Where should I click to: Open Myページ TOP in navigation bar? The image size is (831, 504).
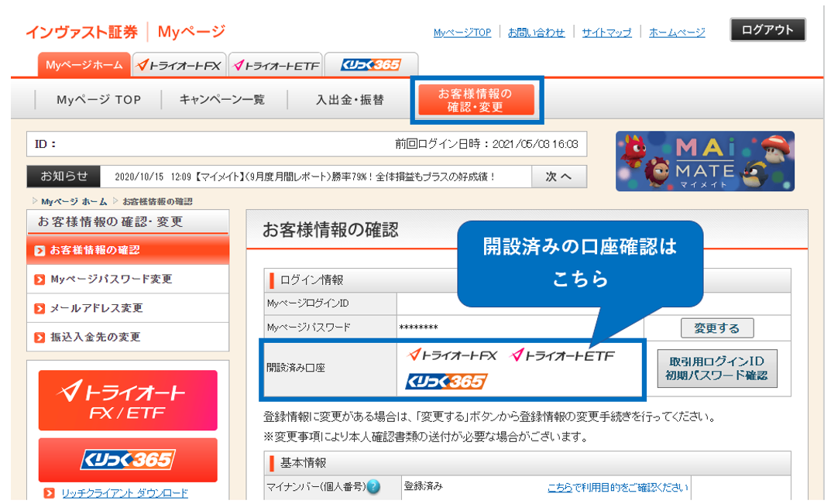click(98, 100)
